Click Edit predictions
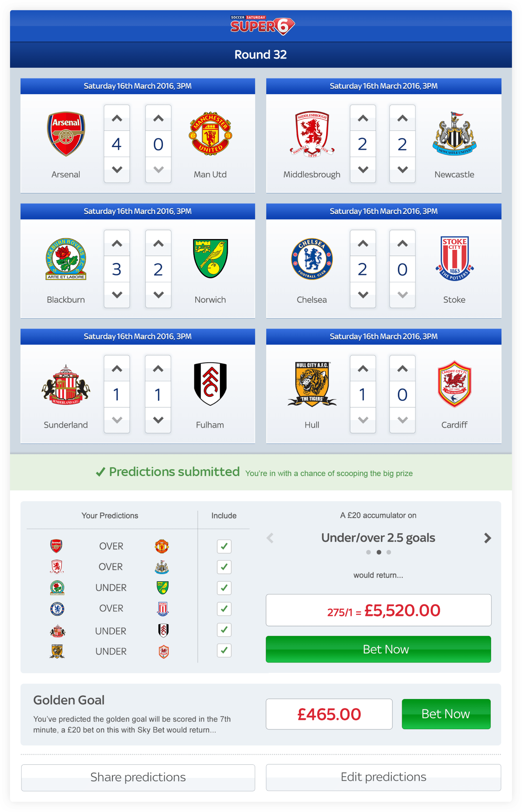 point(384,777)
